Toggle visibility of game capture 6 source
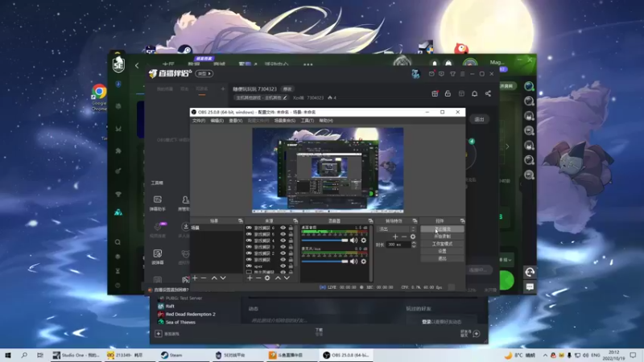 [x=283, y=228]
